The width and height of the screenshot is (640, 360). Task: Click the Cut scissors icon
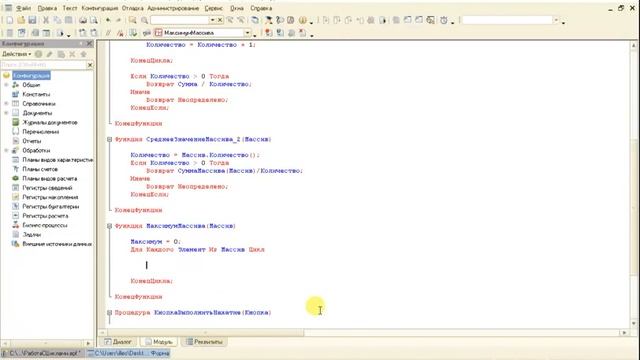46,20
